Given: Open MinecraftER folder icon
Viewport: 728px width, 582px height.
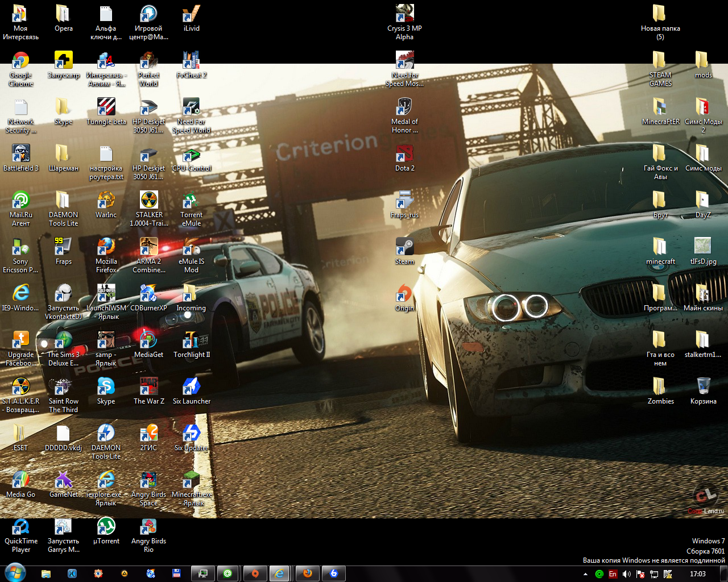Looking at the screenshot, I should (x=660, y=107).
